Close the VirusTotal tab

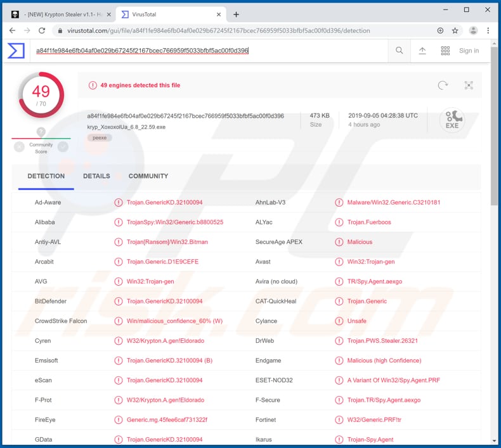coord(219,15)
